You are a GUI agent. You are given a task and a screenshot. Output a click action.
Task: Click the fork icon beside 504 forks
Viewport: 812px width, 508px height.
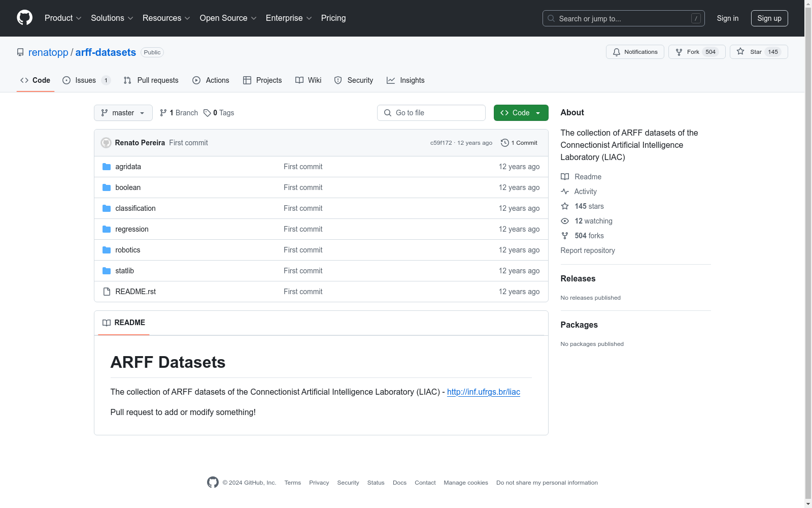[565, 236]
